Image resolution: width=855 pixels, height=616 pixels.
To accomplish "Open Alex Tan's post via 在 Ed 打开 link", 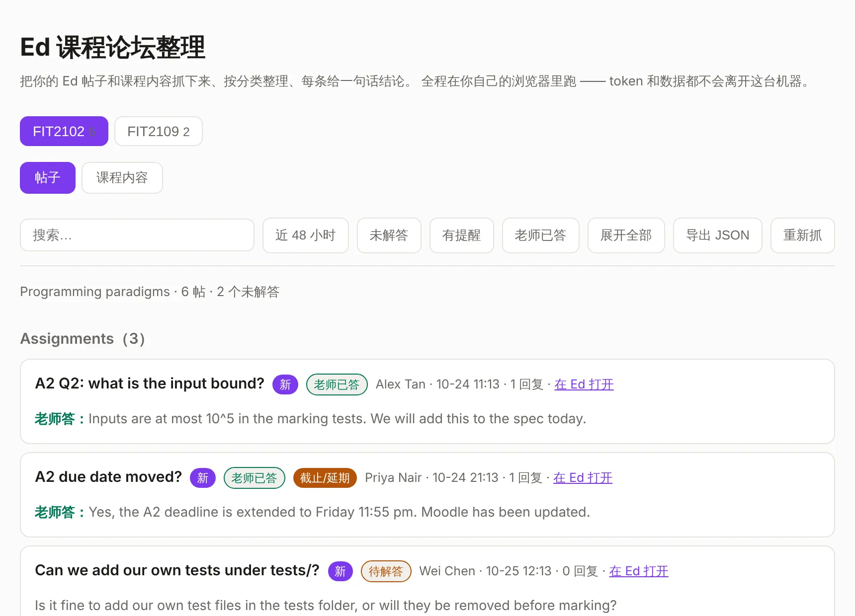I will coord(584,384).
